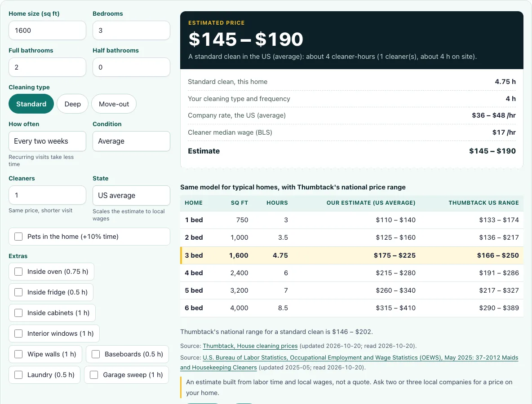Click the $260 – $340 estimate cell
This screenshot has width=532, height=404.
(x=395, y=290)
